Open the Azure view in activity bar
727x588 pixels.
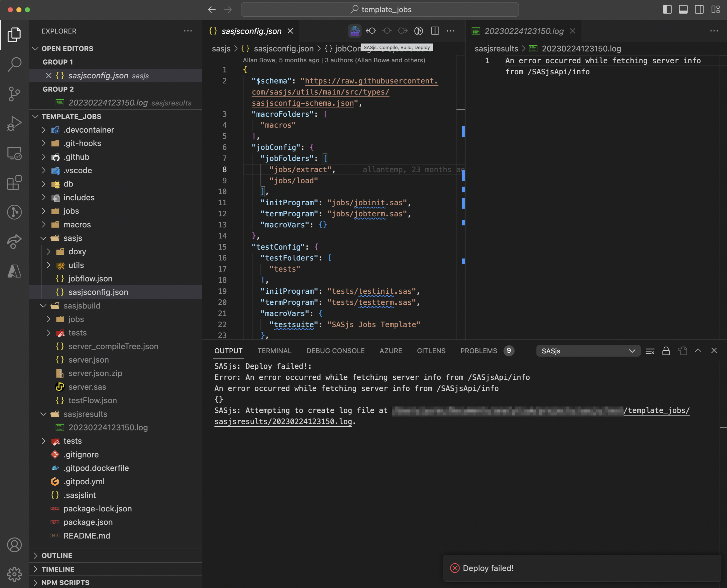(x=14, y=271)
